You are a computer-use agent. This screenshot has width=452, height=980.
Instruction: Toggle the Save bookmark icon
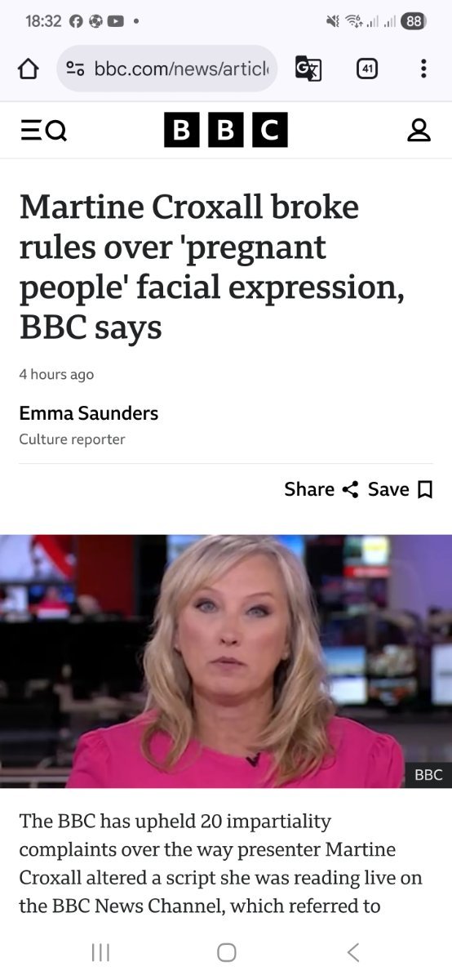(x=424, y=489)
